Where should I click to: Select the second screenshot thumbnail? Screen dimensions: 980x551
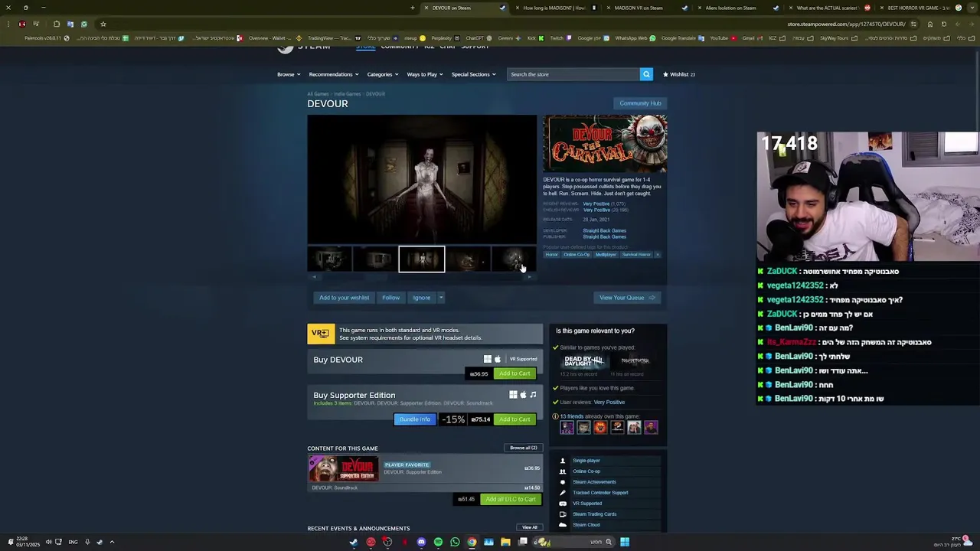click(x=376, y=259)
